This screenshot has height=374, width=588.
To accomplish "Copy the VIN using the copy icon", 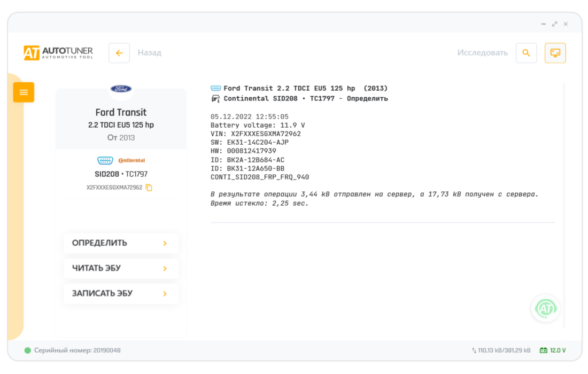I will coord(149,188).
